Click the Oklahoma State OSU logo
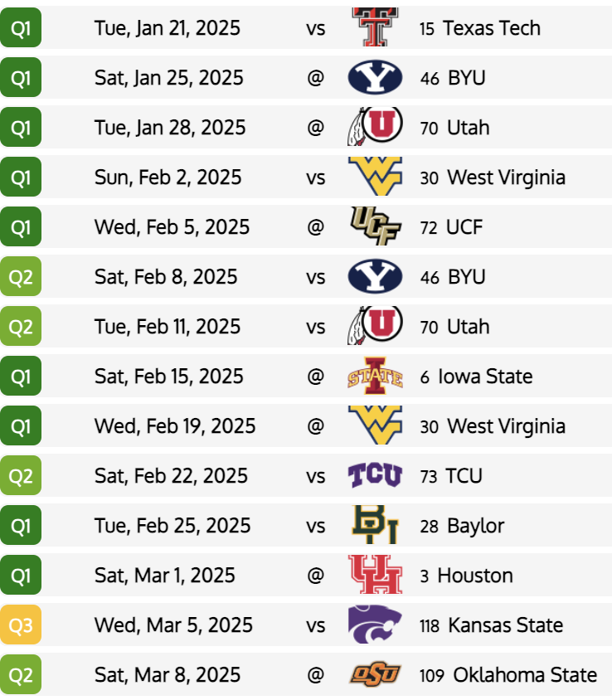The height and width of the screenshot is (700, 612). pyautogui.click(x=375, y=674)
